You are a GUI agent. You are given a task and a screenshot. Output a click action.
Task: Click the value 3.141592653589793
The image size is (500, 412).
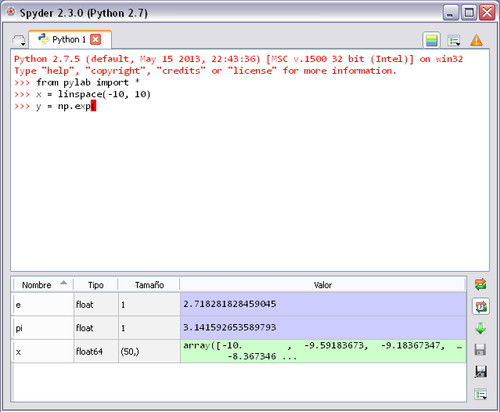(323, 328)
